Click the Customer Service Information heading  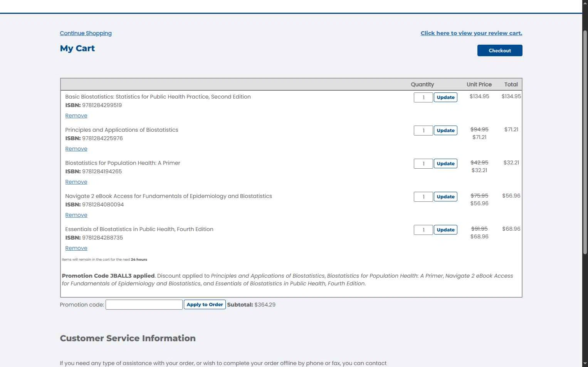click(128, 338)
